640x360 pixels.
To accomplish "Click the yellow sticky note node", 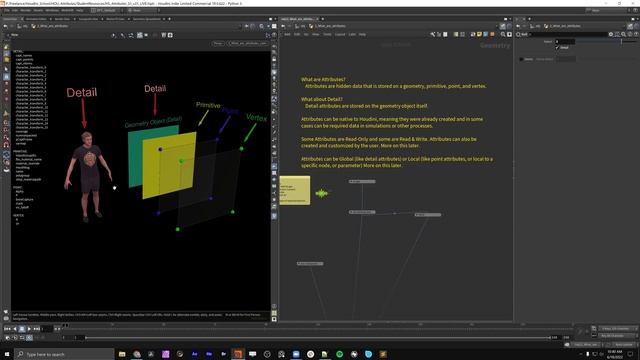I will click(x=295, y=190).
